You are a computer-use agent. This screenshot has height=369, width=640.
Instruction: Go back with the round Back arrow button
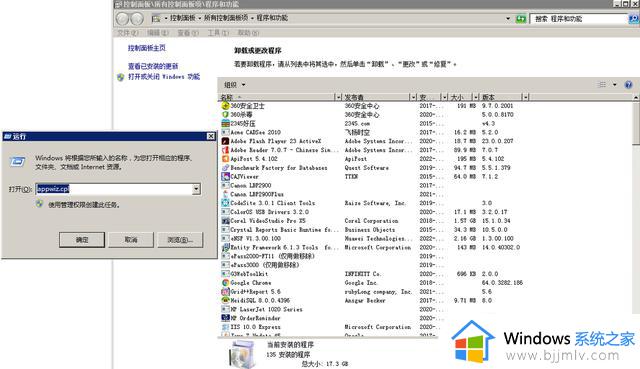tap(122, 18)
